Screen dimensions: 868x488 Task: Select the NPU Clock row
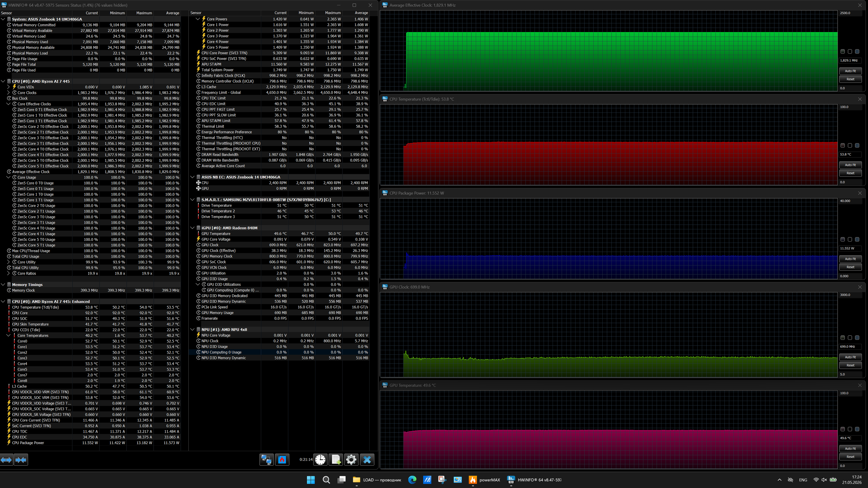click(x=279, y=341)
